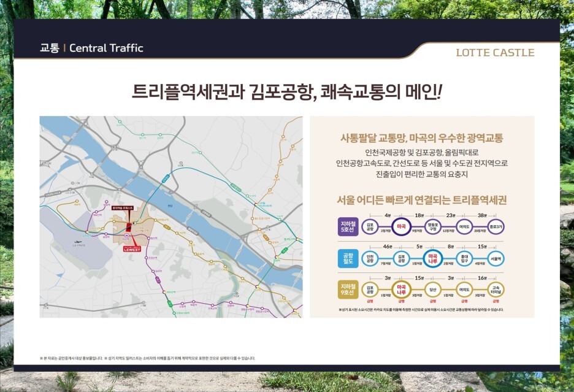This screenshot has width=574, height=392.
Task: Click the '23분' travel time on 5호선
Action: click(451, 215)
